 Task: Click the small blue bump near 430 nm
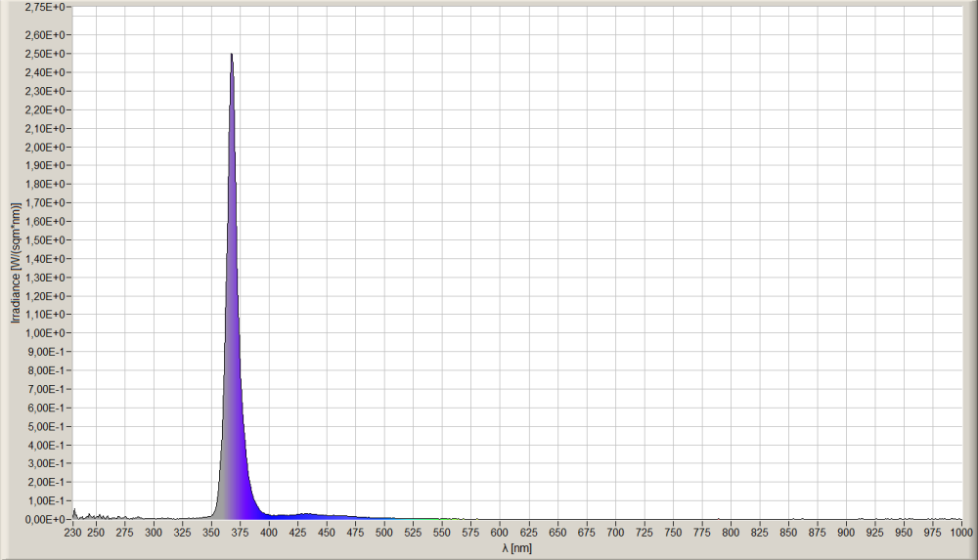pyautogui.click(x=305, y=516)
